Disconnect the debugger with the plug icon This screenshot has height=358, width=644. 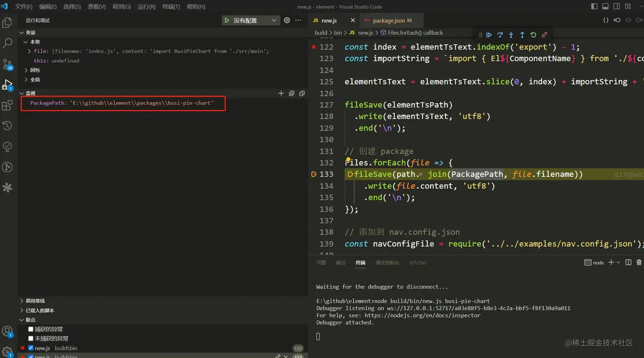click(x=544, y=35)
